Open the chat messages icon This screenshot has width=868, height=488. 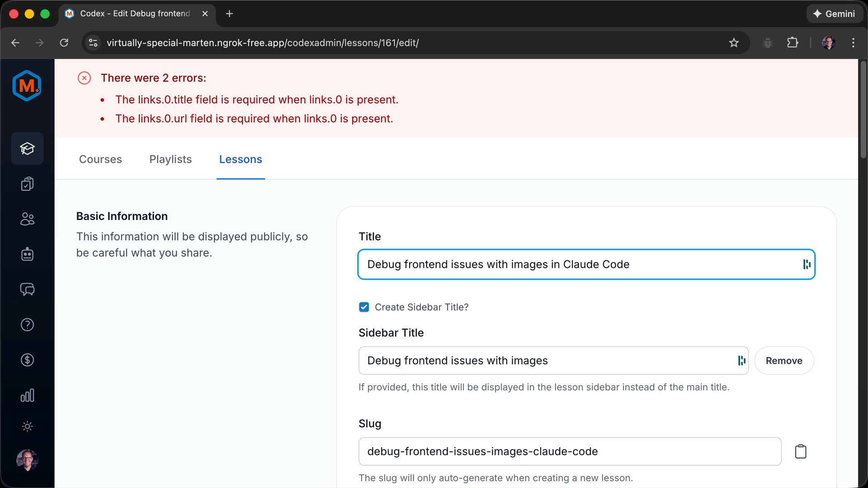[x=27, y=289]
